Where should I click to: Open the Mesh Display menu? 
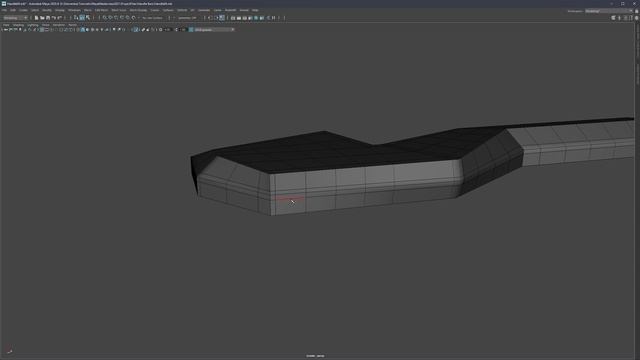click(x=138, y=10)
